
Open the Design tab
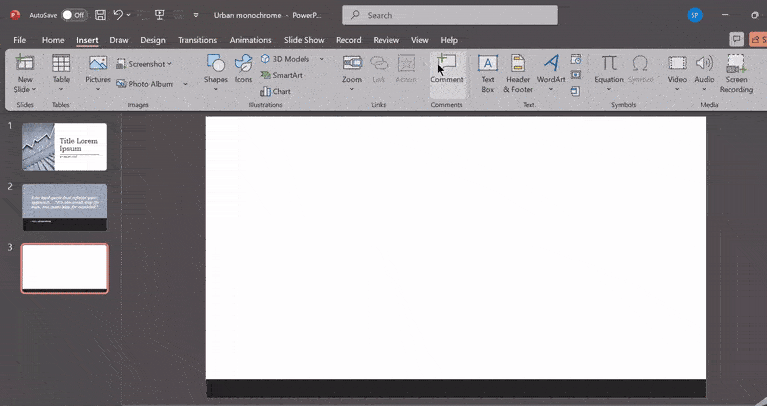coord(153,40)
